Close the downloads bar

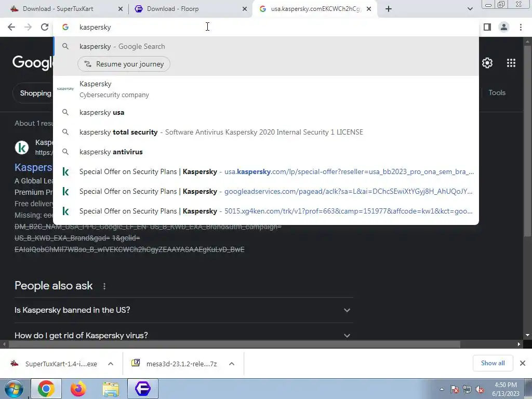(523, 363)
